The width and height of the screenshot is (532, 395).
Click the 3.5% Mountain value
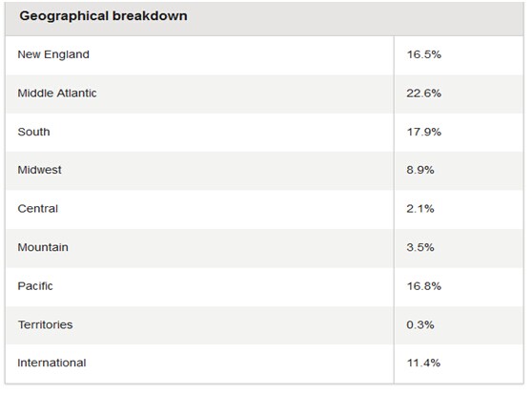(x=420, y=247)
